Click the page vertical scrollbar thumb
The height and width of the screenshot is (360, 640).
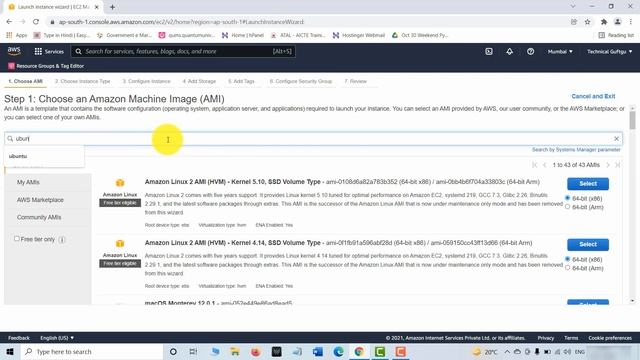(632, 120)
